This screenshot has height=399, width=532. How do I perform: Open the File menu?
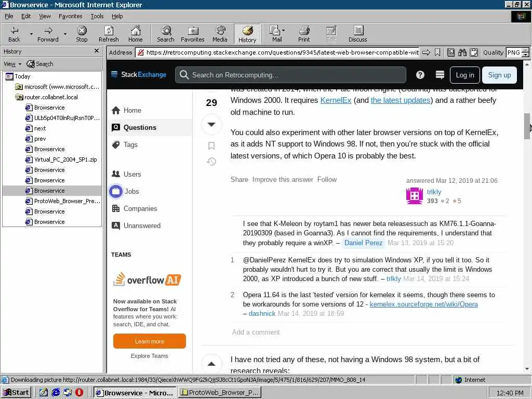coord(9,16)
